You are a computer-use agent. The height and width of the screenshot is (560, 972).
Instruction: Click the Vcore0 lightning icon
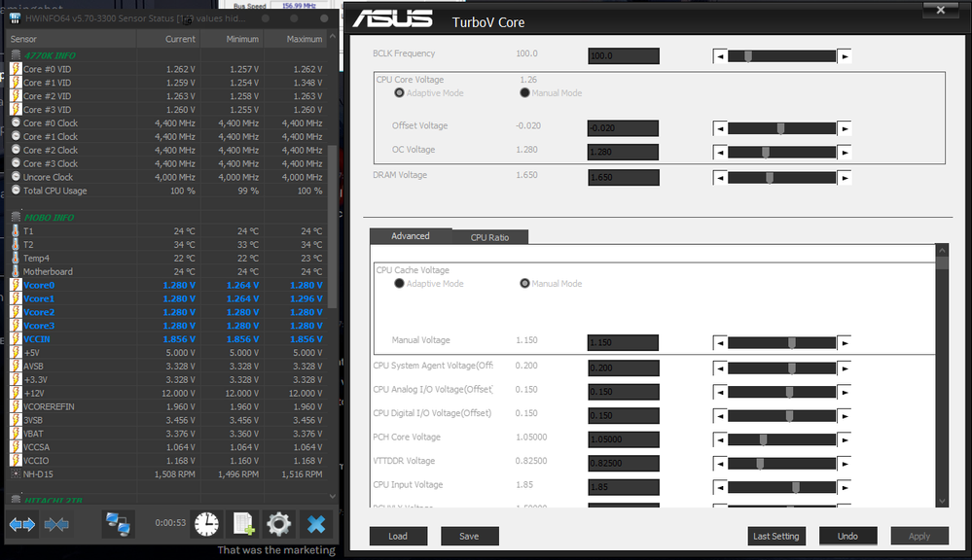(17, 285)
